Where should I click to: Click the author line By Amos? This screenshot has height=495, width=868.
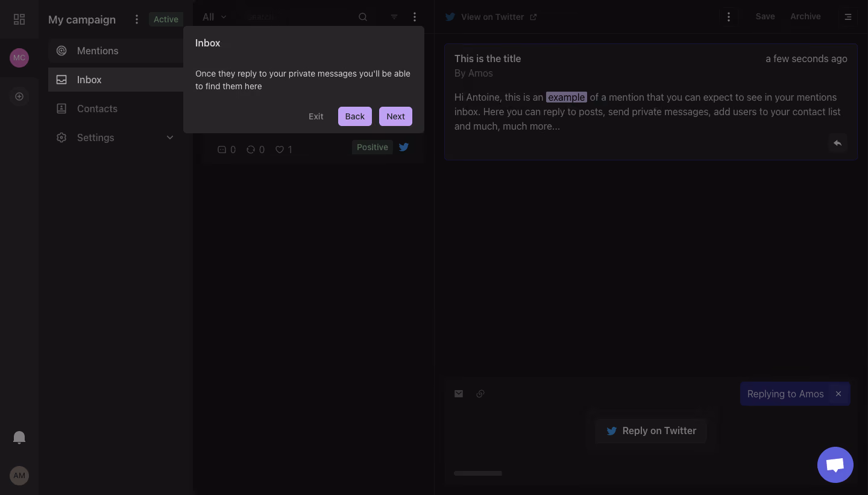pos(474,73)
